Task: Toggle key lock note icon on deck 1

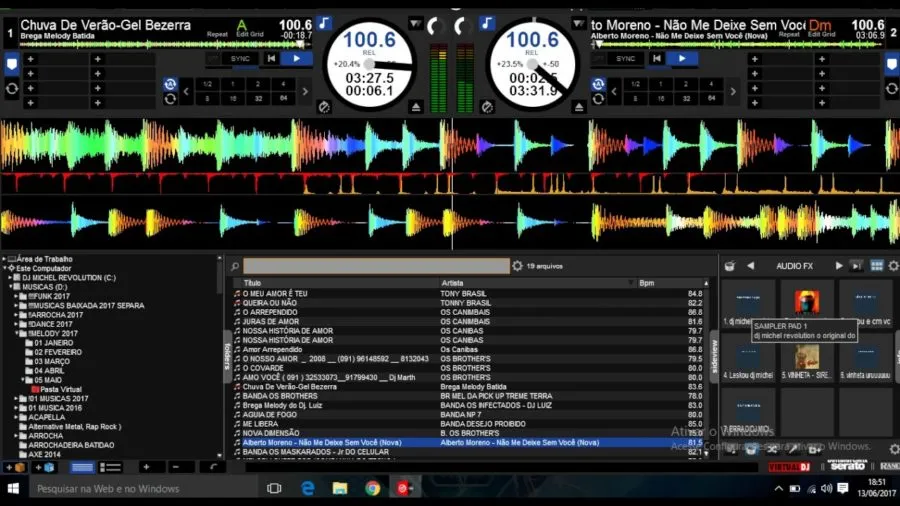Action: coord(324,24)
